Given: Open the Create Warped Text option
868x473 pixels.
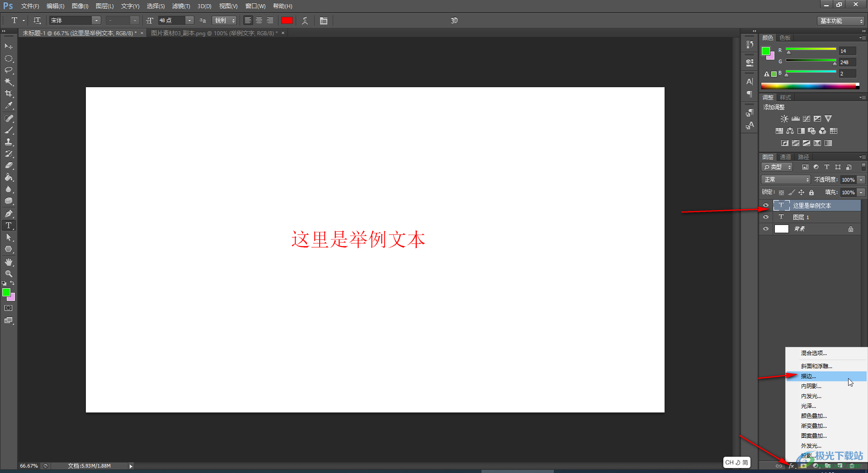Looking at the screenshot, I should click(x=305, y=20).
